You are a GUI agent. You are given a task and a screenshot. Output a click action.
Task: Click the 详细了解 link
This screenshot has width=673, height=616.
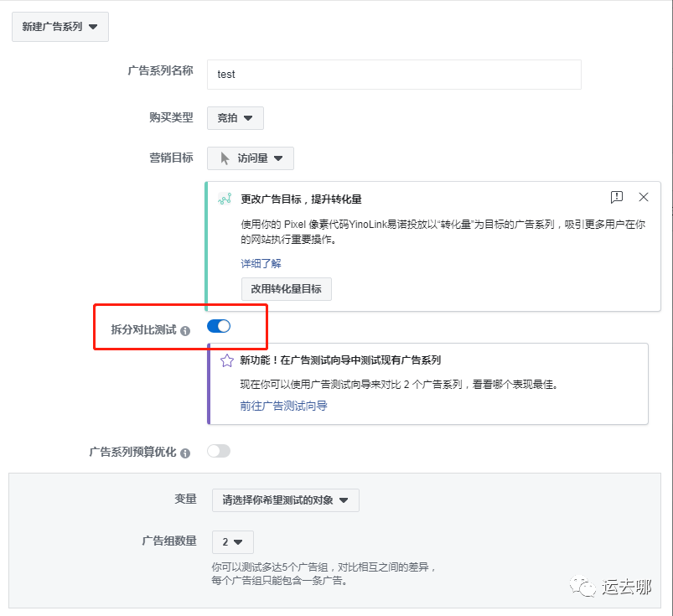point(261,263)
